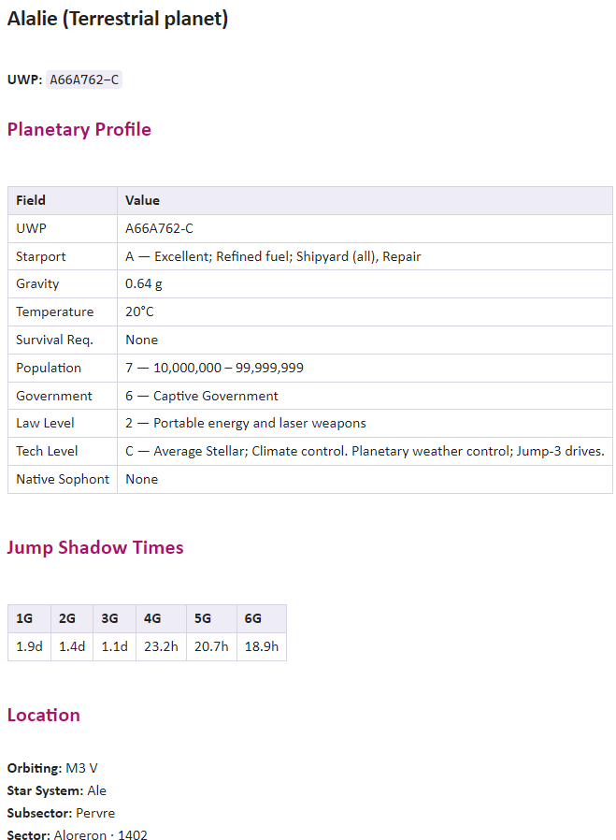Select the Captive Government value cell
This screenshot has height=840, width=616.
pyautogui.click(x=365, y=396)
